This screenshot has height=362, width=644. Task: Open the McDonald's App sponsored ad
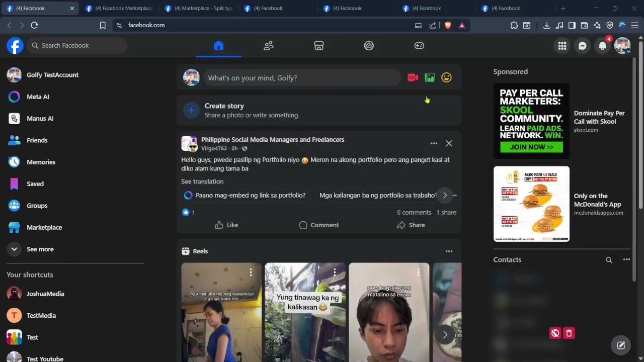pos(561,204)
